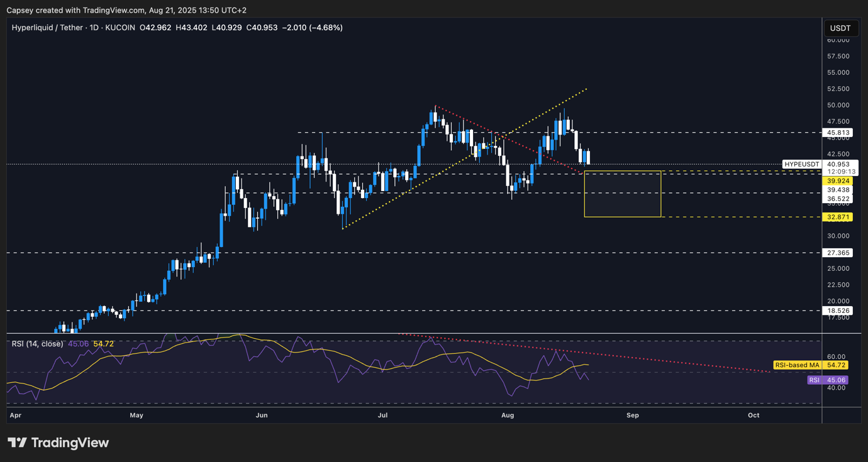This screenshot has width=868, height=462.
Task: Click the 30.000 tick on price axis
Action: coord(838,236)
